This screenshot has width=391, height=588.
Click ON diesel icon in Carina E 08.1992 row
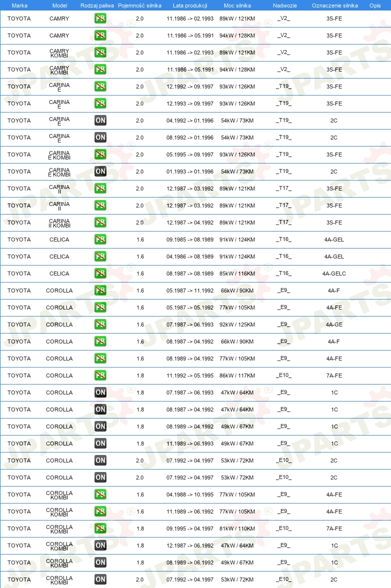click(x=100, y=137)
